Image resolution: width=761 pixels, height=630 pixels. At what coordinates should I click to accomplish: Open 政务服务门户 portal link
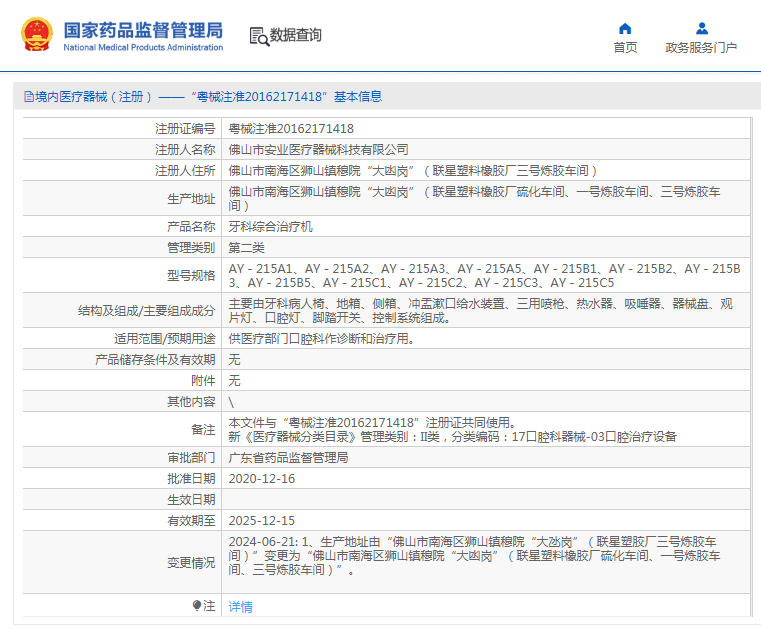pos(701,48)
